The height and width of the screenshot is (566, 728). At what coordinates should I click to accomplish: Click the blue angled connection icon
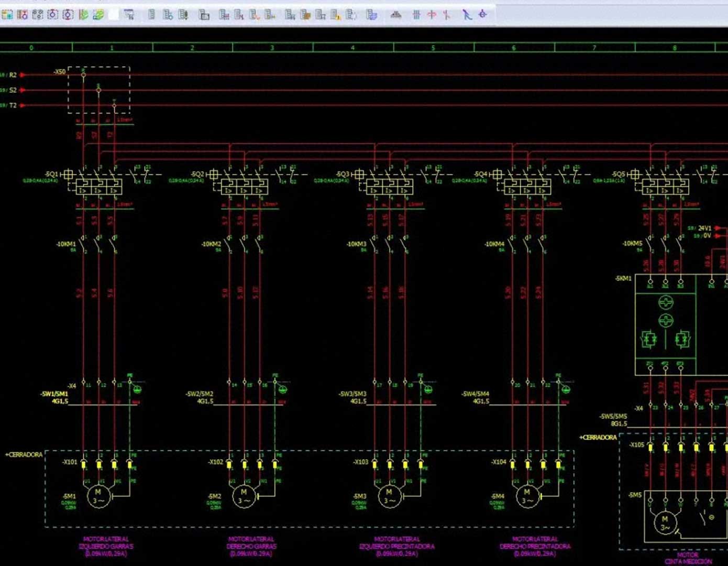tap(467, 15)
